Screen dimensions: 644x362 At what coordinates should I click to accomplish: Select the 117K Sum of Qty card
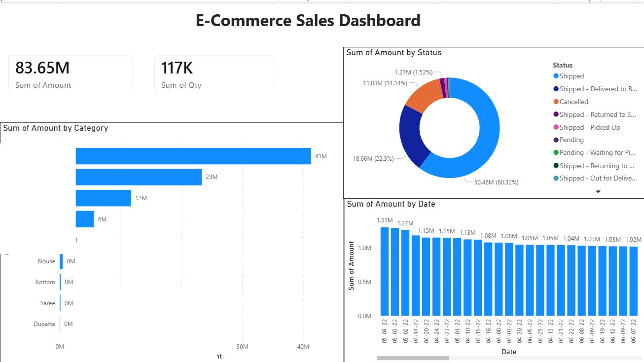click(x=214, y=72)
